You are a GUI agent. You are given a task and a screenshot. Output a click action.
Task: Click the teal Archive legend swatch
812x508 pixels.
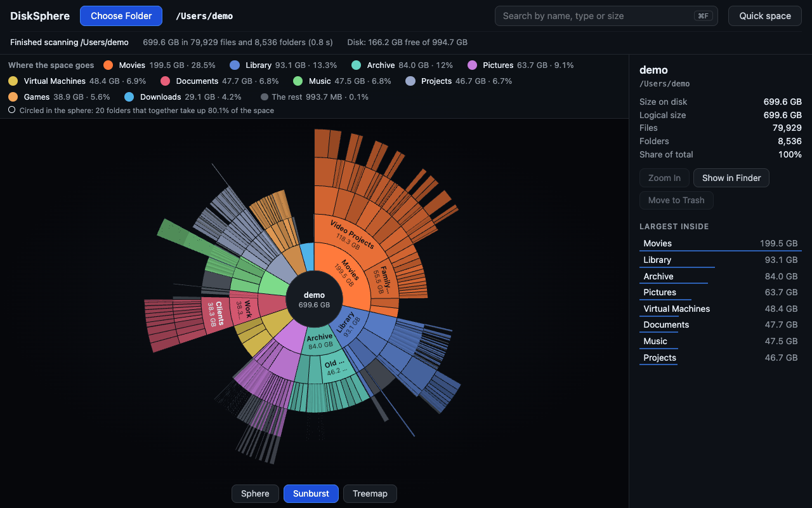357,65
